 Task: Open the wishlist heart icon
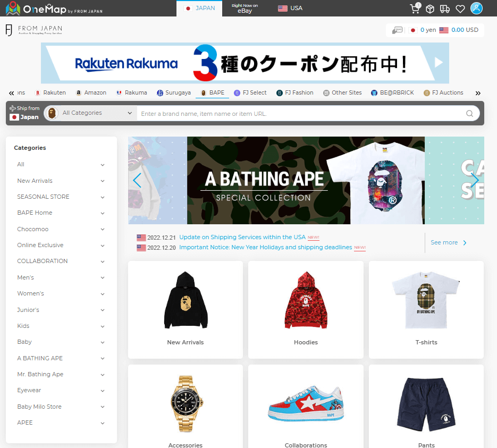(x=460, y=9)
